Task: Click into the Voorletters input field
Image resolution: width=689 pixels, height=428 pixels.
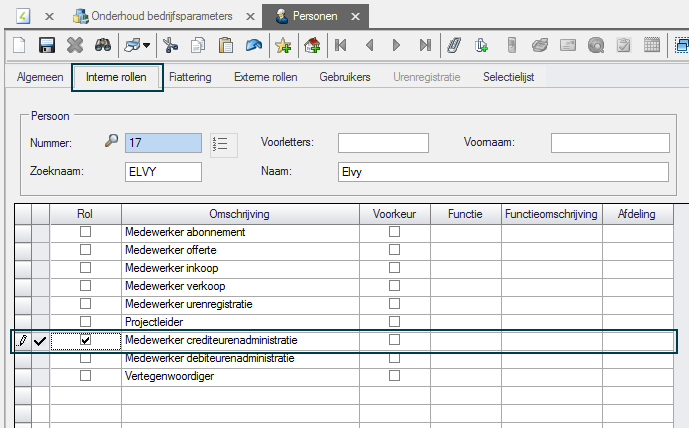Action: 382,143
